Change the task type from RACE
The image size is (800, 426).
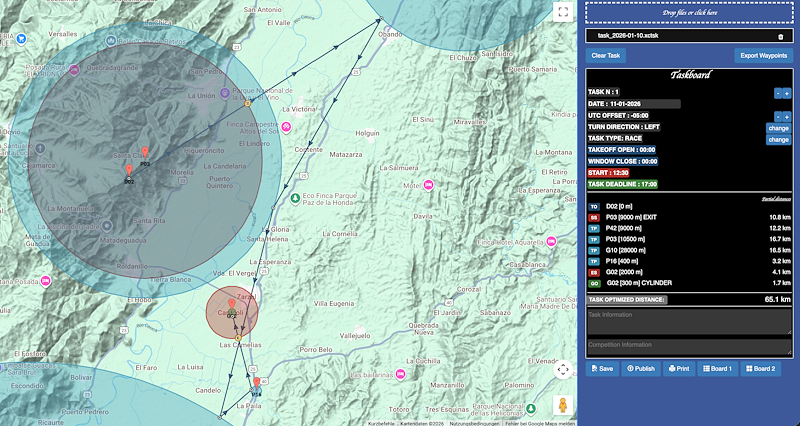(x=777, y=140)
